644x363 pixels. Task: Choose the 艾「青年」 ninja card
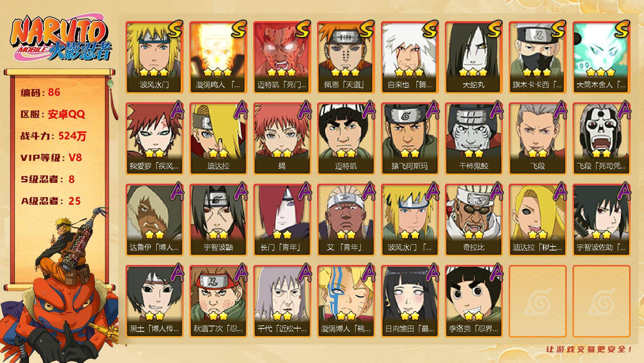346,220
